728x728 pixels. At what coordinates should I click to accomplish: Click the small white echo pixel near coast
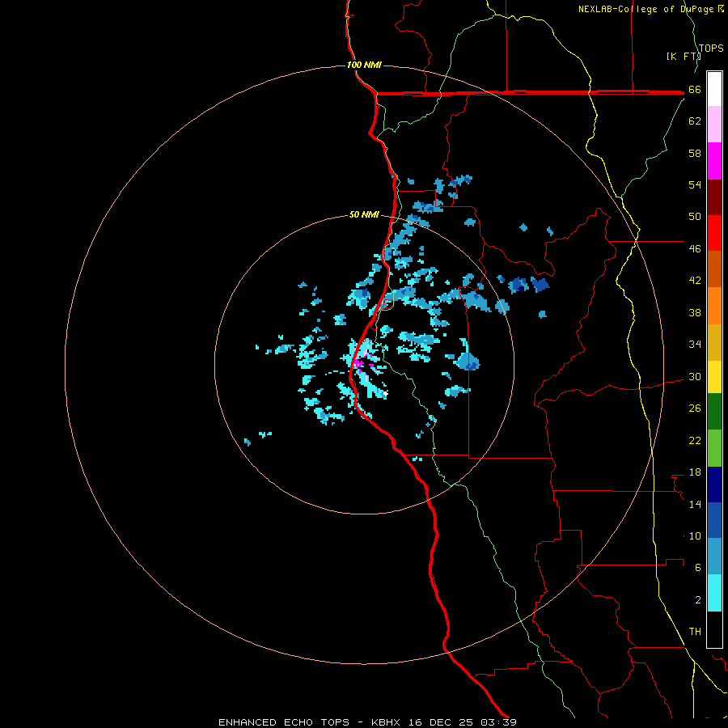[x=385, y=394]
